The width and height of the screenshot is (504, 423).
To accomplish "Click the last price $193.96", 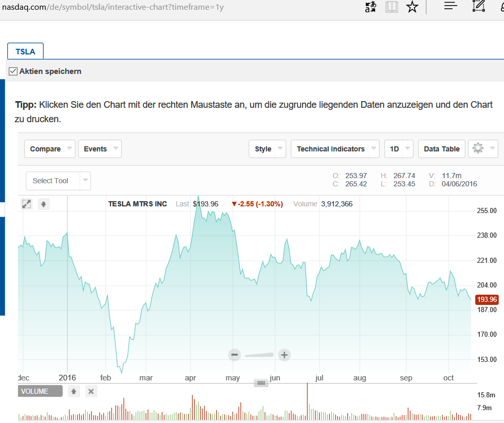I will 206,204.
